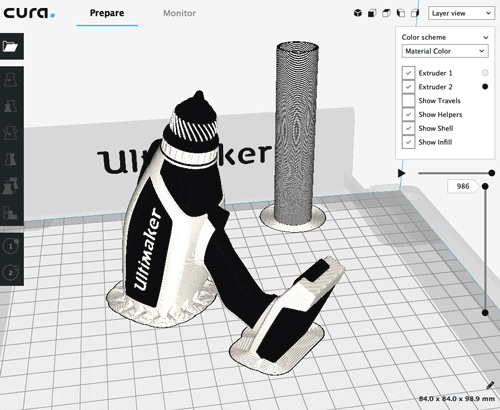Enable Show Travels checkbox
The image size is (500, 410).
coord(408,101)
